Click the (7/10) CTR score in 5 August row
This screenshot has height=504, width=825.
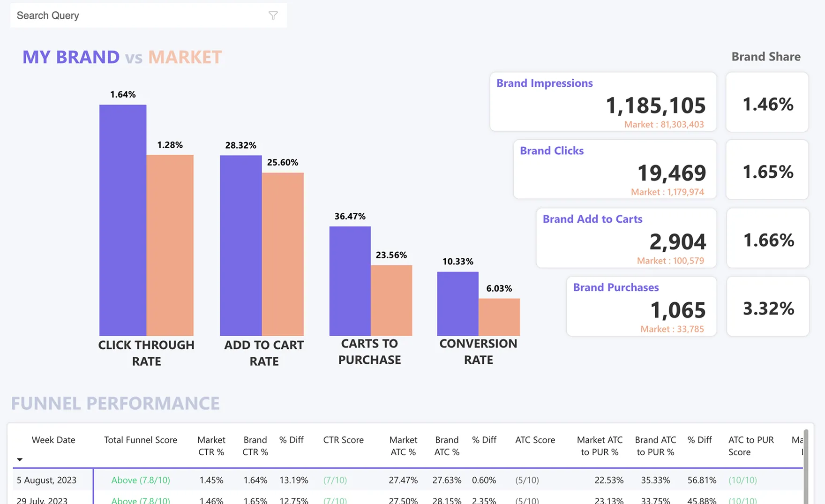tap(335, 480)
